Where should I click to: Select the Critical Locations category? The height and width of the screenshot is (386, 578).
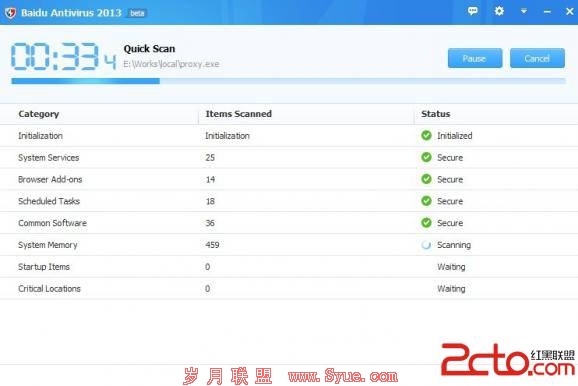tap(49, 288)
